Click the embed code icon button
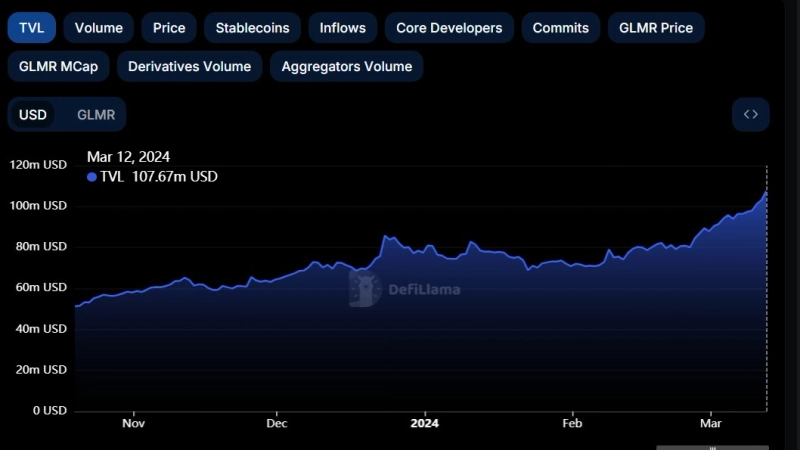800x450 pixels. 750,114
